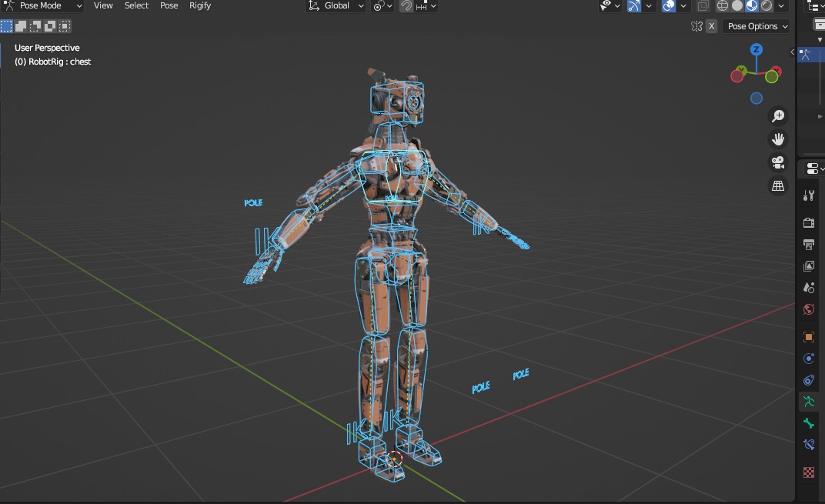Toggle X-ray mode

(703, 6)
